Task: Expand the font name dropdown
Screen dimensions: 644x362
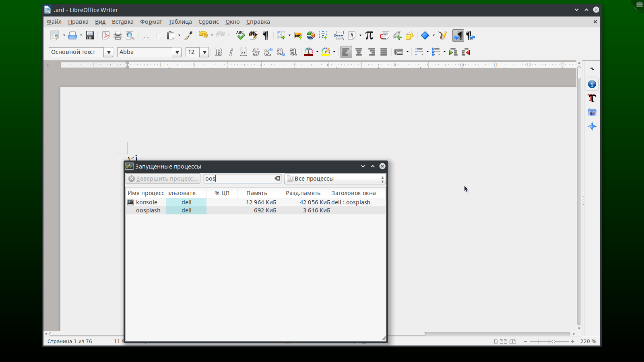Action: tap(177, 52)
